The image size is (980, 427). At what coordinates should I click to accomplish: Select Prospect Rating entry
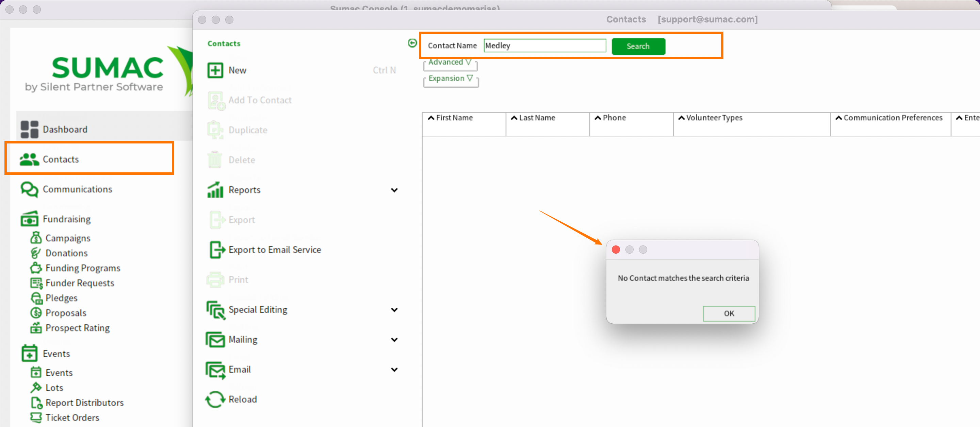(77, 328)
